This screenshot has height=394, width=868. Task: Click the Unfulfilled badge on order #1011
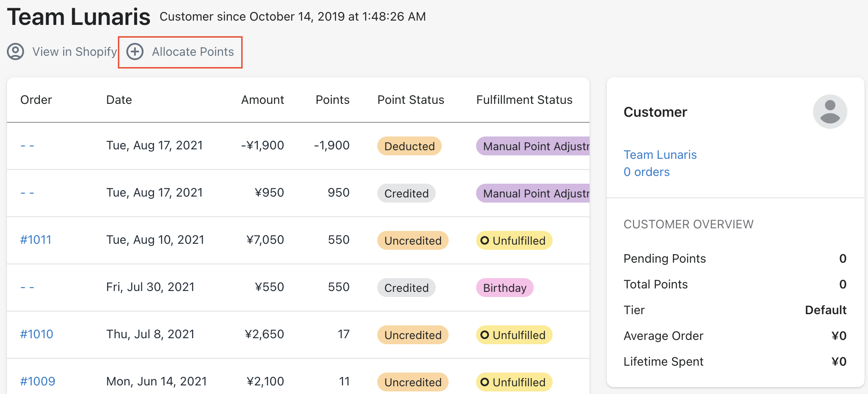pos(514,240)
